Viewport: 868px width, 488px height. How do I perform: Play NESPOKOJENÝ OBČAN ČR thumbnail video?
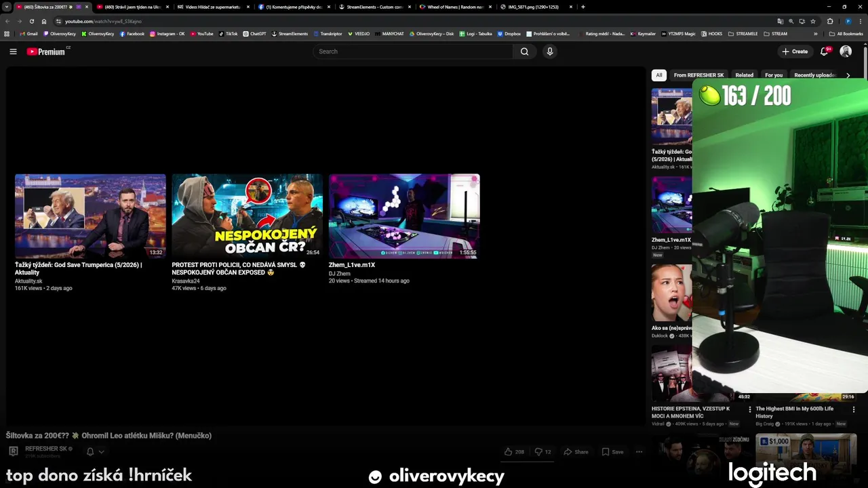248,216
